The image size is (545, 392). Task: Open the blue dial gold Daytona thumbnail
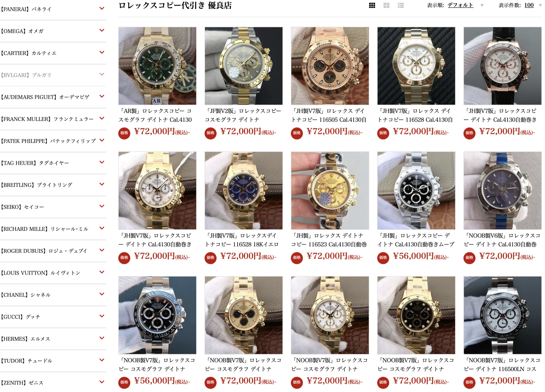(x=244, y=190)
